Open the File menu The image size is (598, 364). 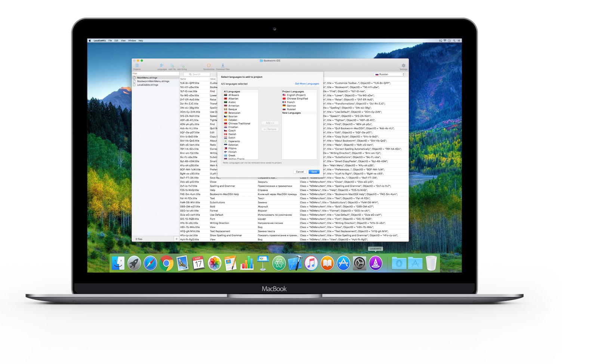coord(110,40)
